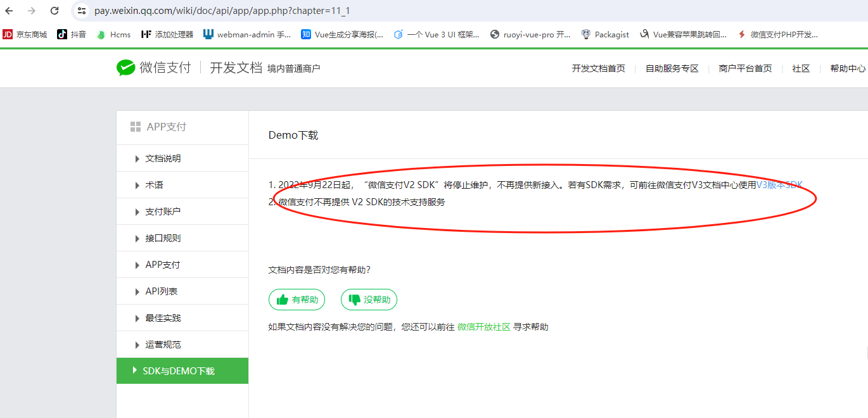This screenshot has height=418, width=868.
Task: Select SDK与DEMO下载 sidebar item
Action: [182, 370]
